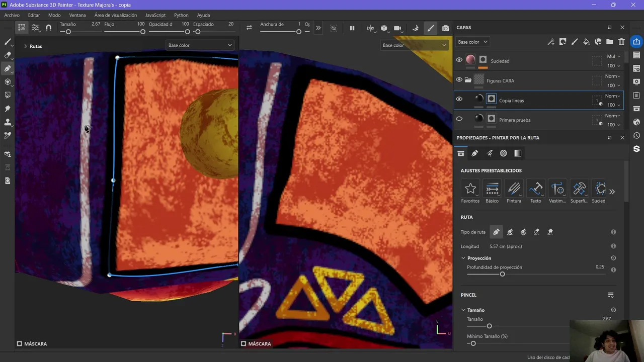Click the Suciedad layer material thumbnail
This screenshot has height=362, width=644.
tap(470, 60)
